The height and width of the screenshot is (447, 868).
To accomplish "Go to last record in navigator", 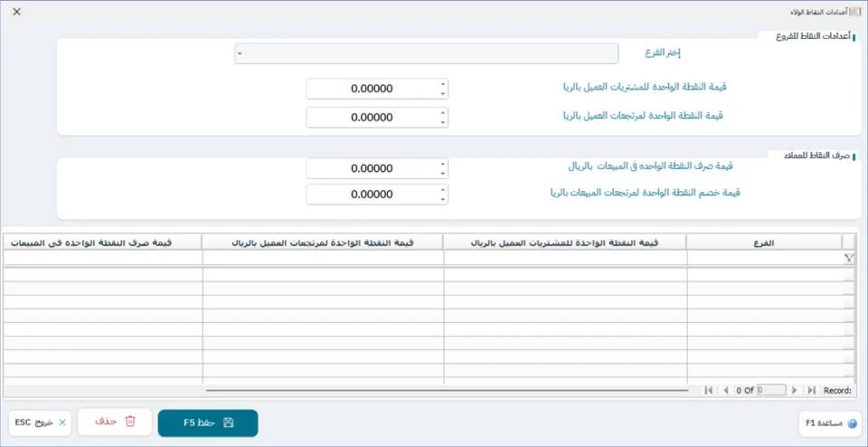I will 812,391.
